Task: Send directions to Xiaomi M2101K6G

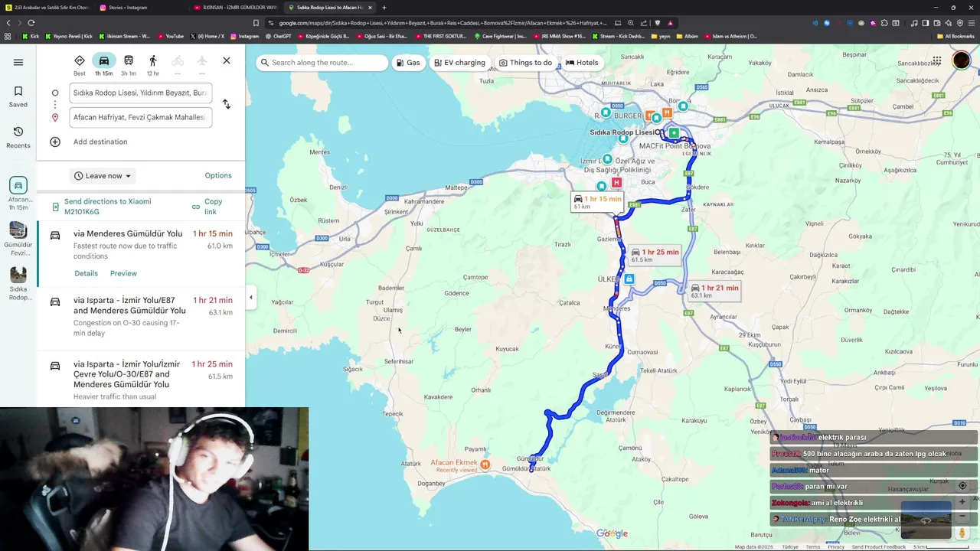Action: 107,207
